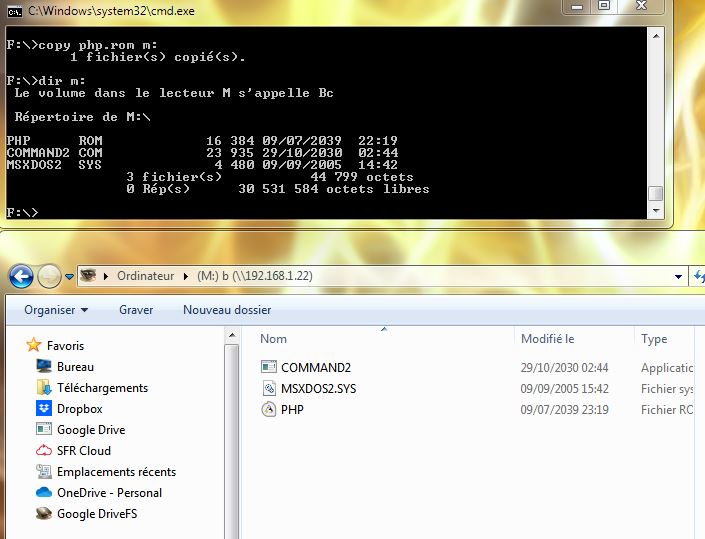Select the PHP file name

pyautogui.click(x=292, y=410)
